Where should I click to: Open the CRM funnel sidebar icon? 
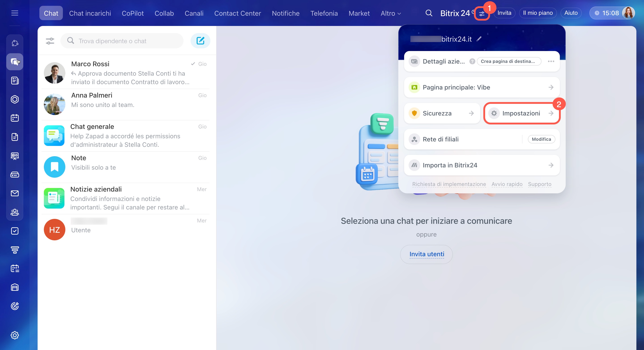pyautogui.click(x=15, y=250)
